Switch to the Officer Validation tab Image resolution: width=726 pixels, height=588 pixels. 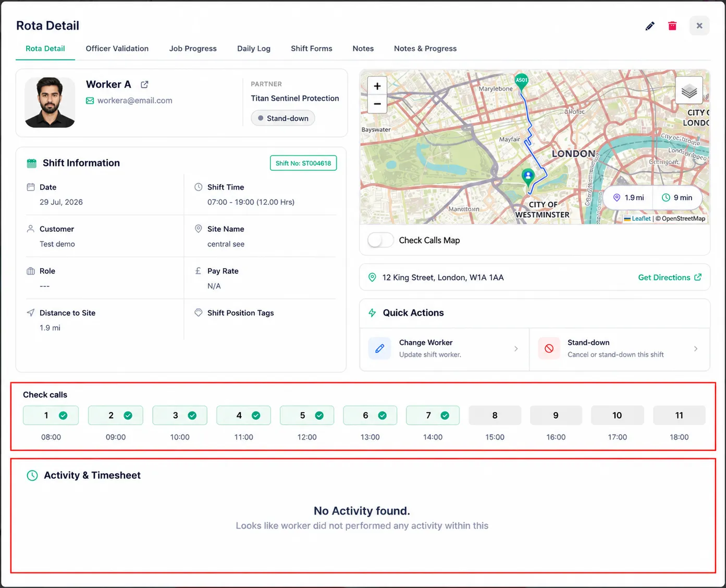(x=117, y=48)
